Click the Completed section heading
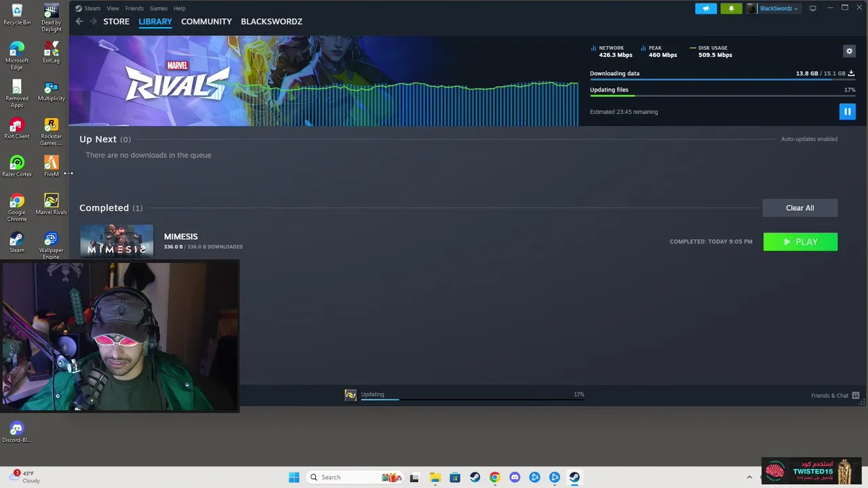Screen dimensions: 868x488 point(111,208)
